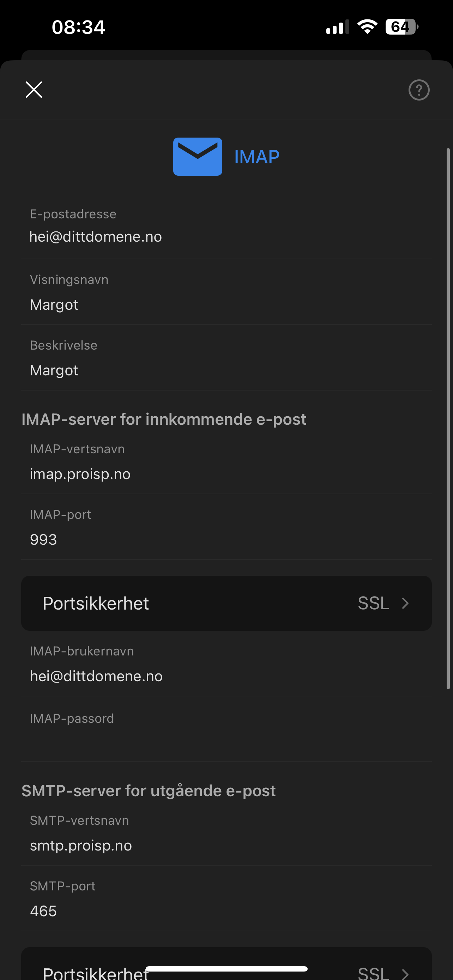Image resolution: width=453 pixels, height=980 pixels.
Task: Tap the cellular signal bars icon
Action: point(337,27)
